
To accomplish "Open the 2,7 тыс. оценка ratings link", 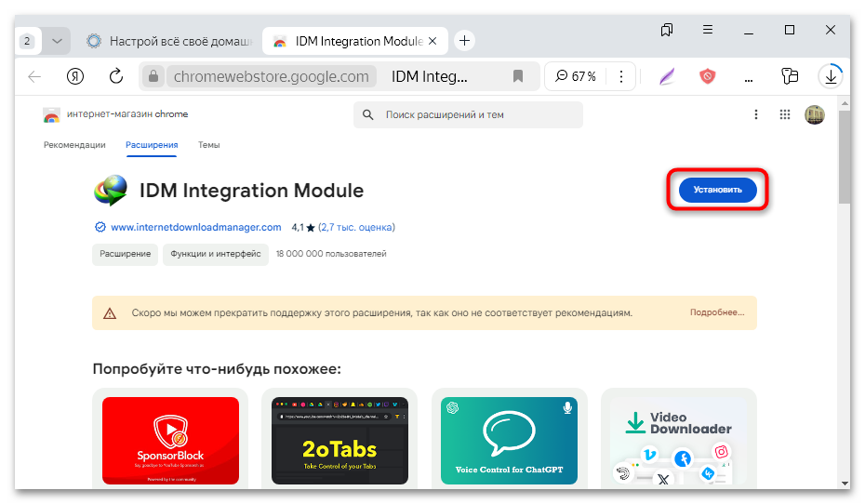I will [356, 227].
